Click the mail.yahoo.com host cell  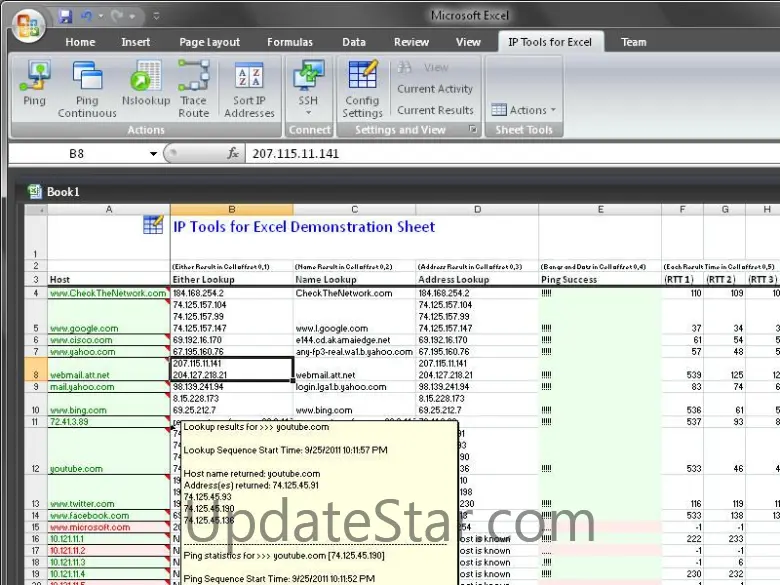pos(108,387)
